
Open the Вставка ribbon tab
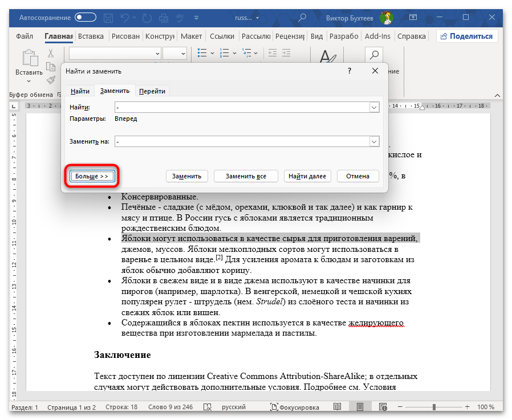[91, 36]
